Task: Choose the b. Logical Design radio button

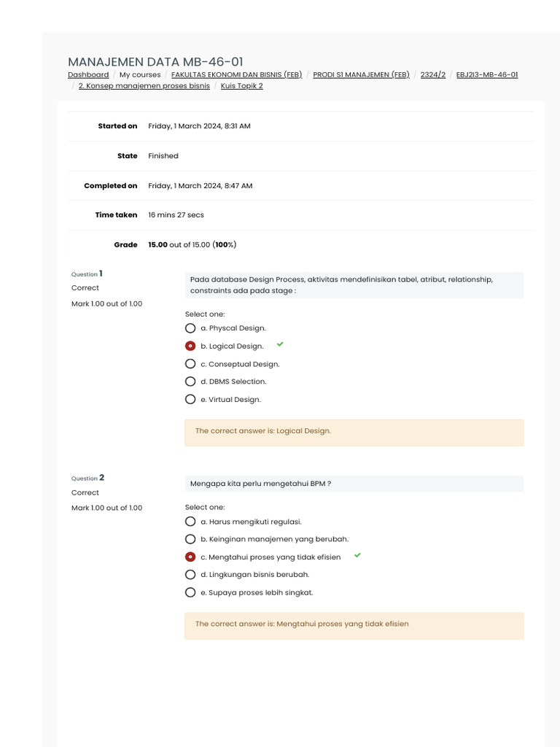Action: (190, 346)
